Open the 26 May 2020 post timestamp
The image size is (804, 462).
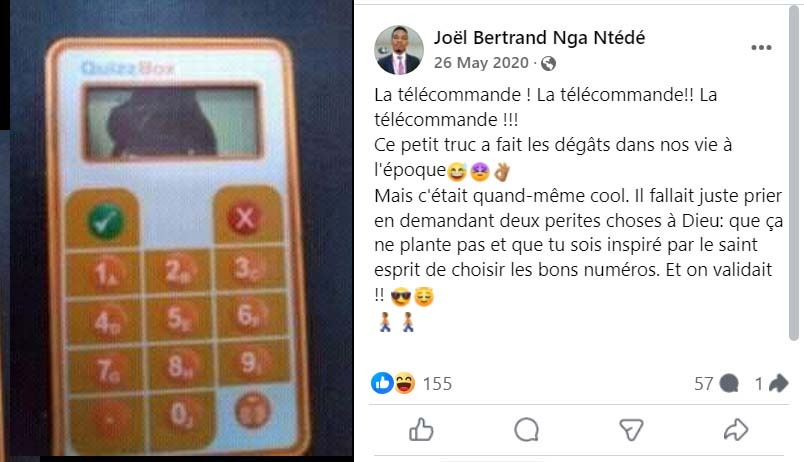tap(481, 63)
